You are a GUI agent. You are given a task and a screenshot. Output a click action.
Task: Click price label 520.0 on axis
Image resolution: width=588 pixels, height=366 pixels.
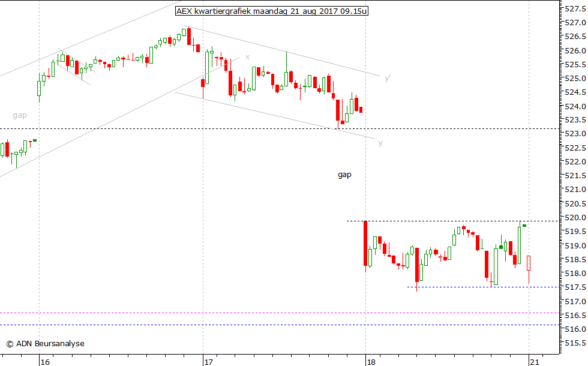(575, 217)
